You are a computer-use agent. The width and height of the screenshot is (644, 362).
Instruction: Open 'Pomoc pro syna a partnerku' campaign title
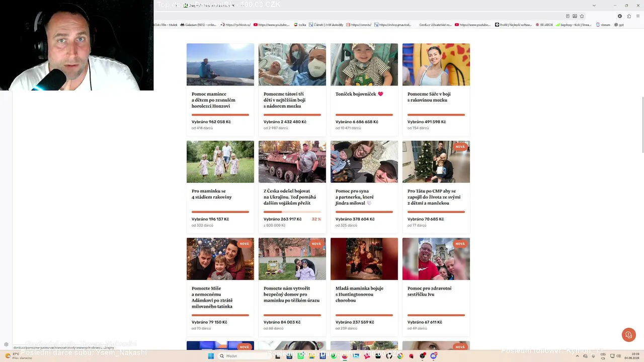coord(355,197)
